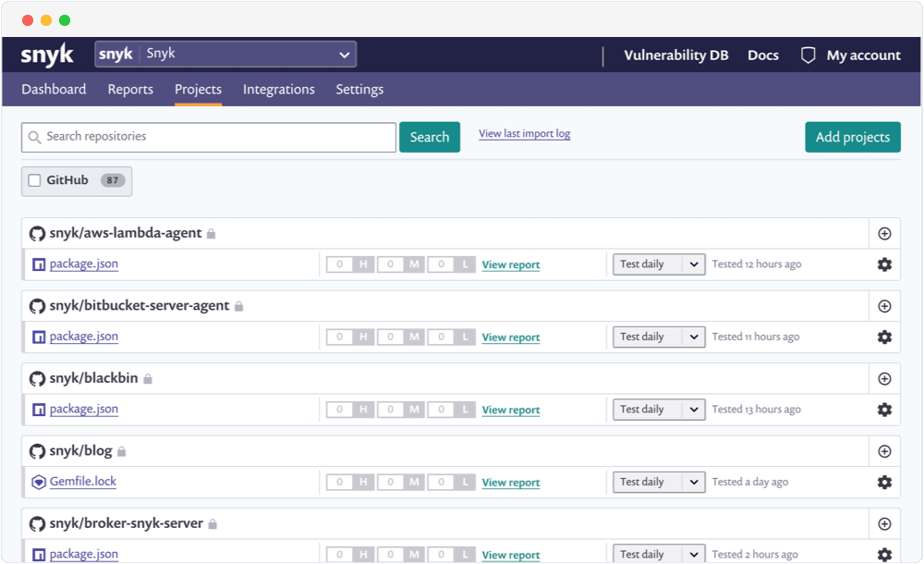Image resolution: width=924 pixels, height=564 pixels.
Task: Open Vulnerability DB page
Action: pos(676,55)
